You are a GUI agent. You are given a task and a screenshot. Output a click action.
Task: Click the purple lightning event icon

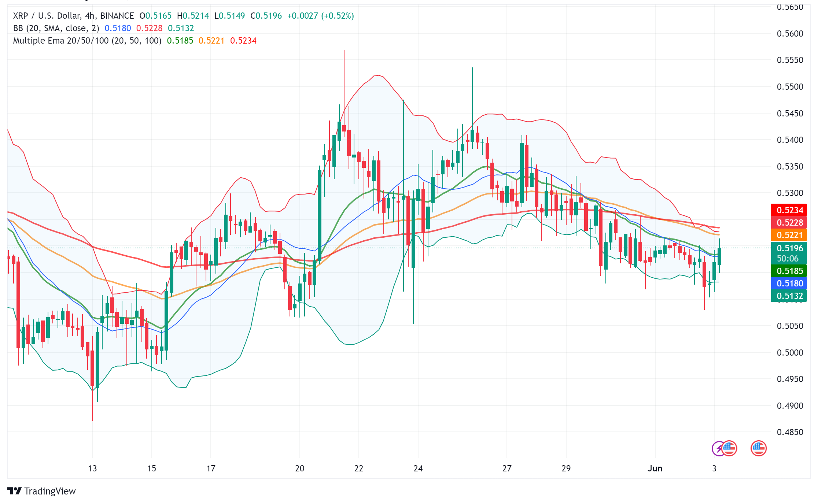point(717,449)
